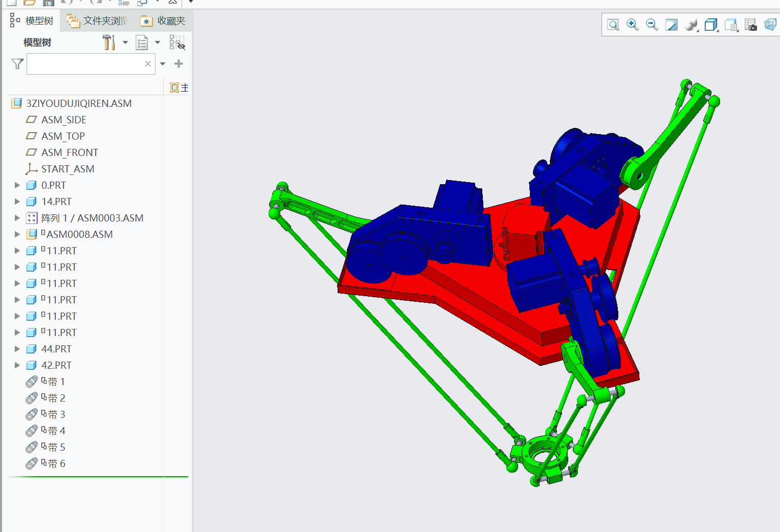Expand the 0.PRT tree node
780x532 pixels.
[17, 185]
